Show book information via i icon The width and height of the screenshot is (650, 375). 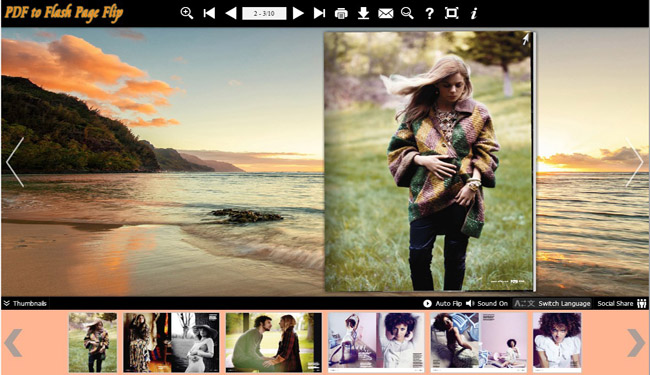474,13
